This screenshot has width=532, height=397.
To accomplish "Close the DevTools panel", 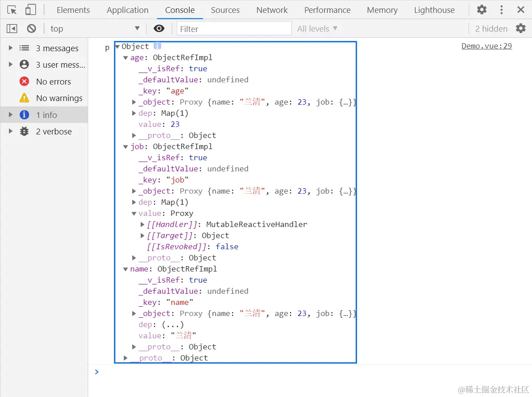I will click(x=520, y=10).
